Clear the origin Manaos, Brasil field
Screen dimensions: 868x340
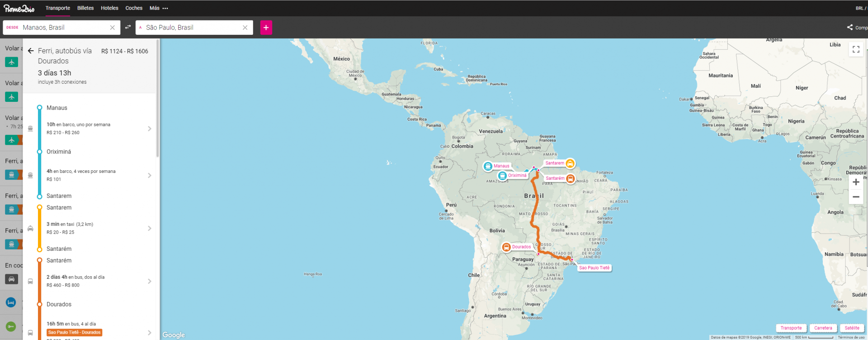click(113, 28)
